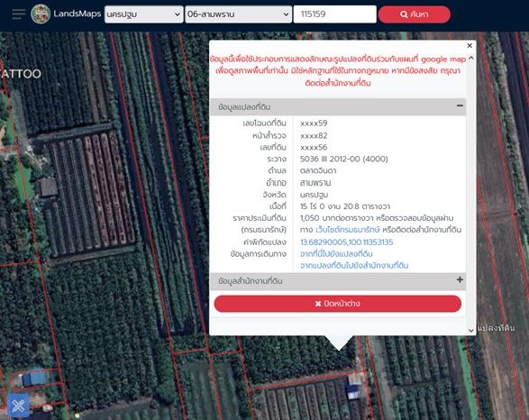Close the popup with the X icon
The image size is (529, 420).
[470, 46]
